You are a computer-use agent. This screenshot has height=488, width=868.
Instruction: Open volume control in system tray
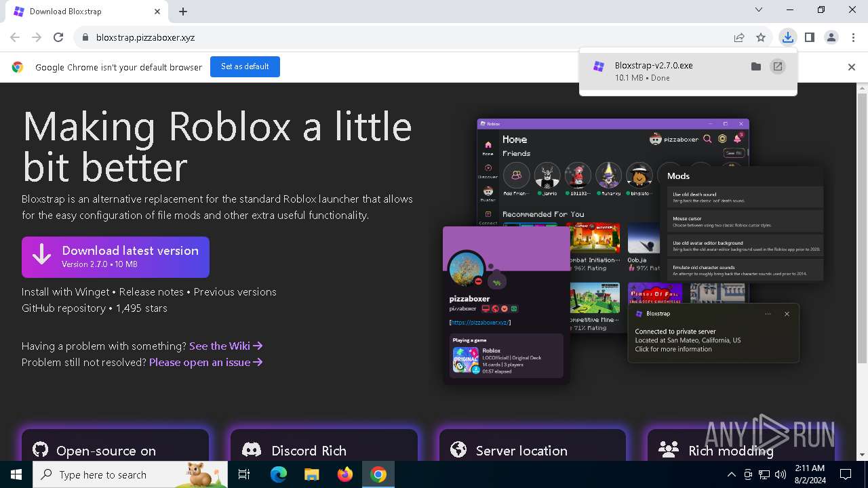click(x=781, y=474)
